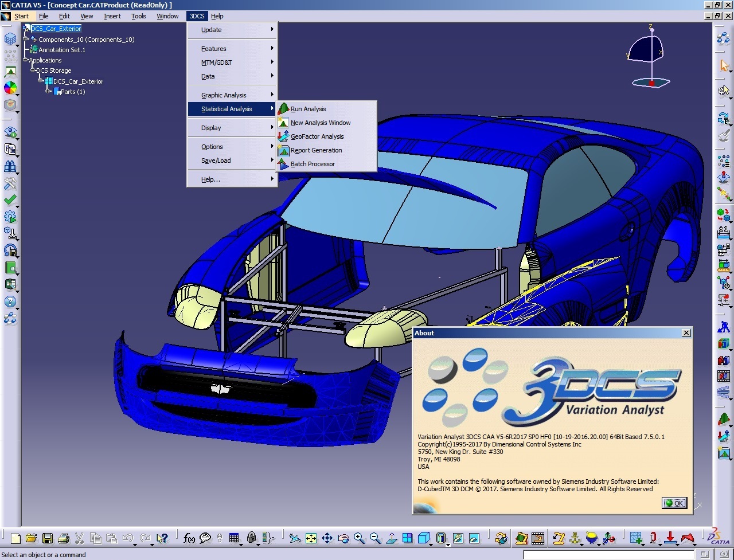The image size is (734, 560).
Task: Click the Open file folder icon
Action: 32,538
